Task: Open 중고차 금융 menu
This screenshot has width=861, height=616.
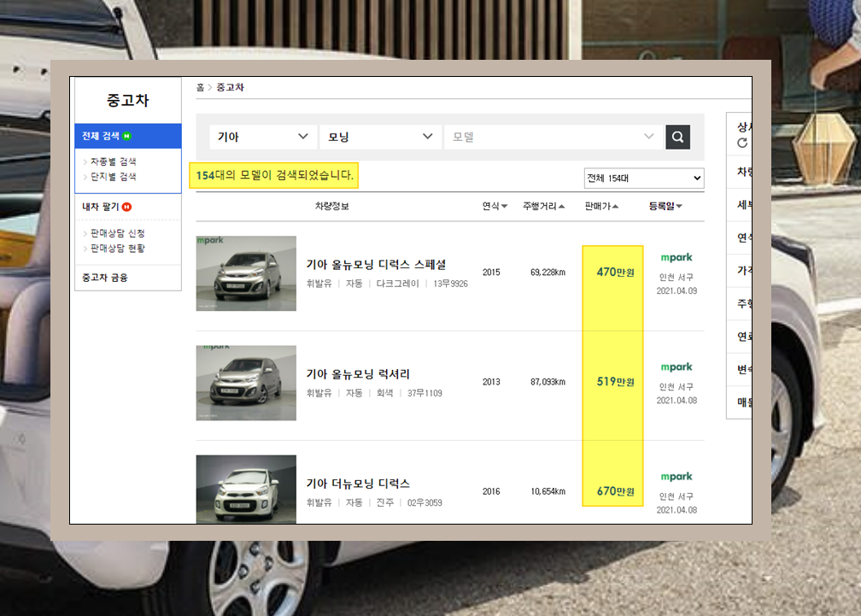Action: coord(105,278)
